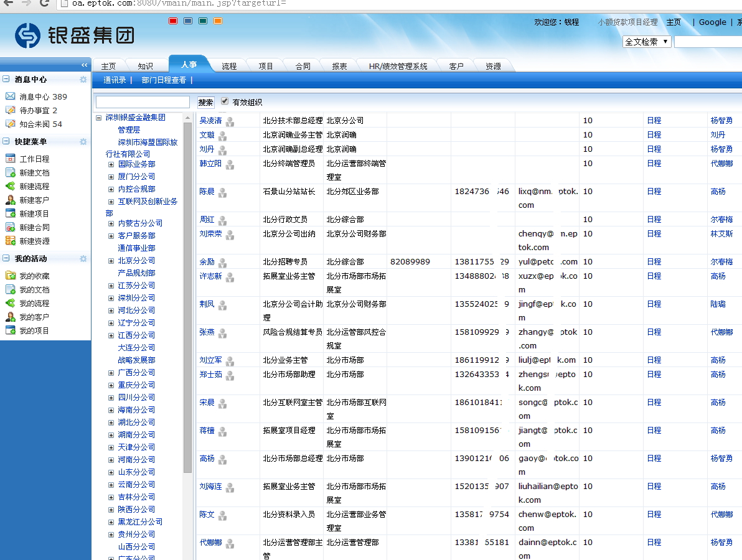This screenshot has height=560, width=742.
Task: Open the 全文检索 dropdown
Action: tap(647, 42)
